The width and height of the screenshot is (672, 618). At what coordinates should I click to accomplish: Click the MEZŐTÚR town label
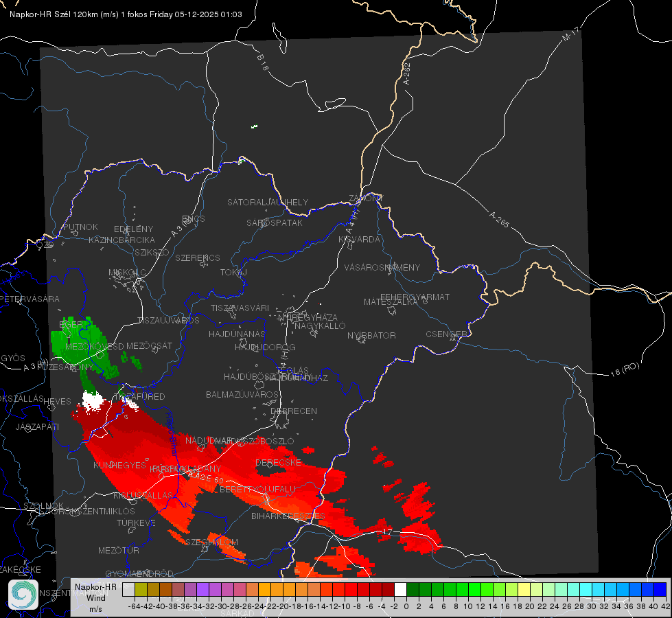click(x=118, y=550)
